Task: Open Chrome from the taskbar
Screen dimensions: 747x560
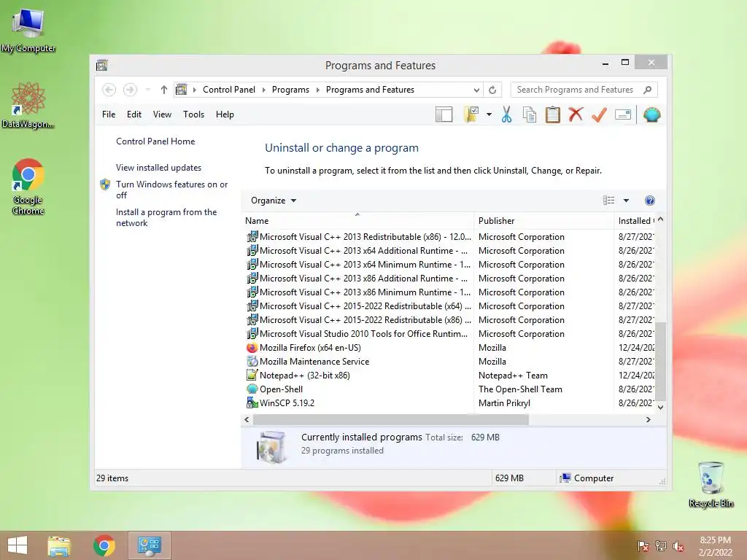Action: 104,545
